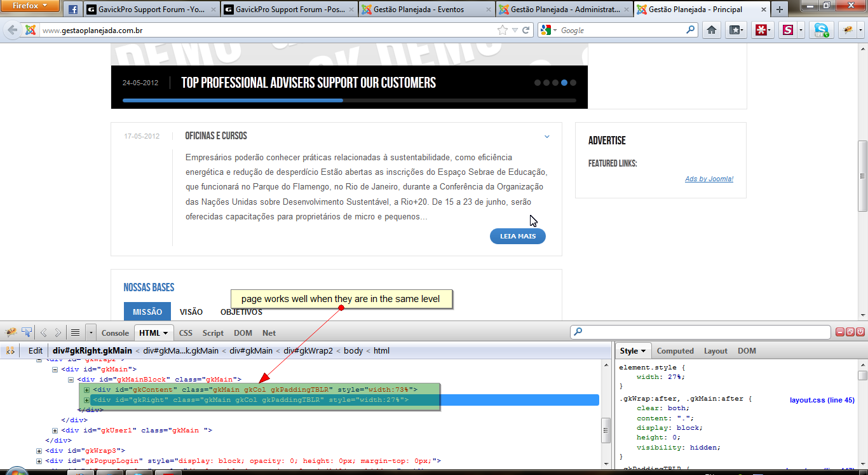Expand the div id gkWrap3 node
Screen dimensions: 868x475
point(39,451)
